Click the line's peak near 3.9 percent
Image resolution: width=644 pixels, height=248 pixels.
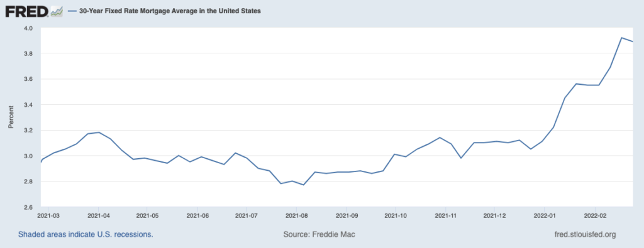[621, 38]
